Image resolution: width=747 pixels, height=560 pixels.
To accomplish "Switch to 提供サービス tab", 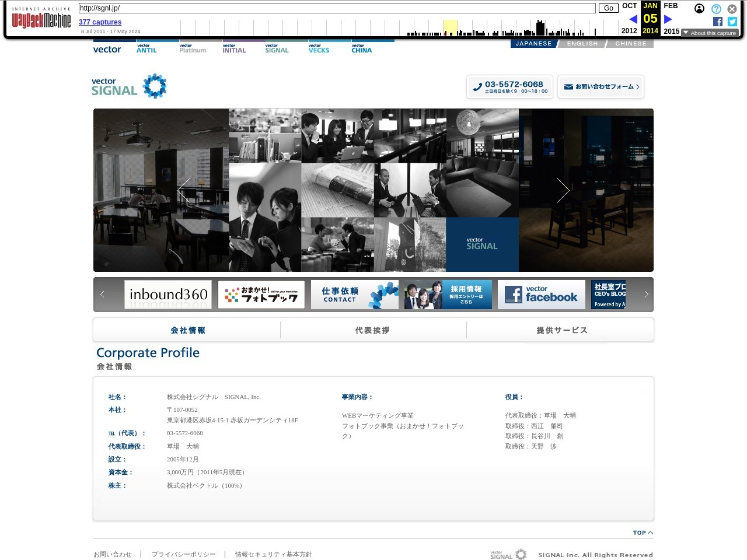I will pyautogui.click(x=561, y=330).
